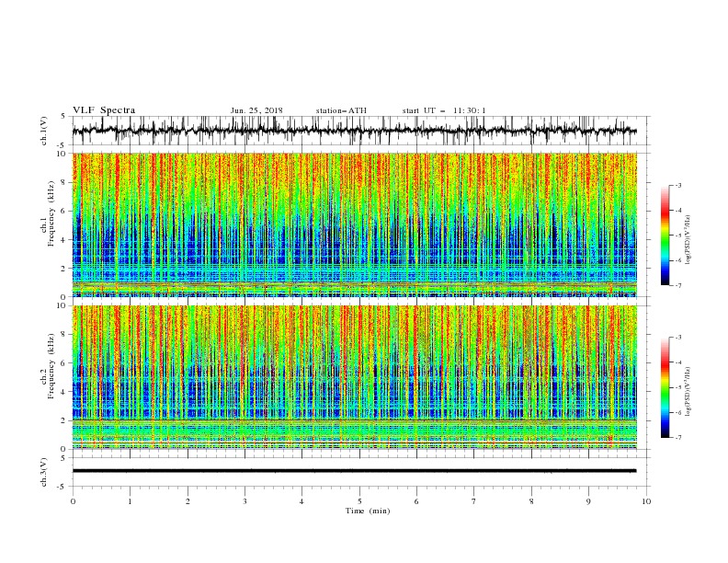Click the '8' tick on the Time axis
Image resolution: width=728 pixels, height=563 pixels.
click(x=531, y=501)
